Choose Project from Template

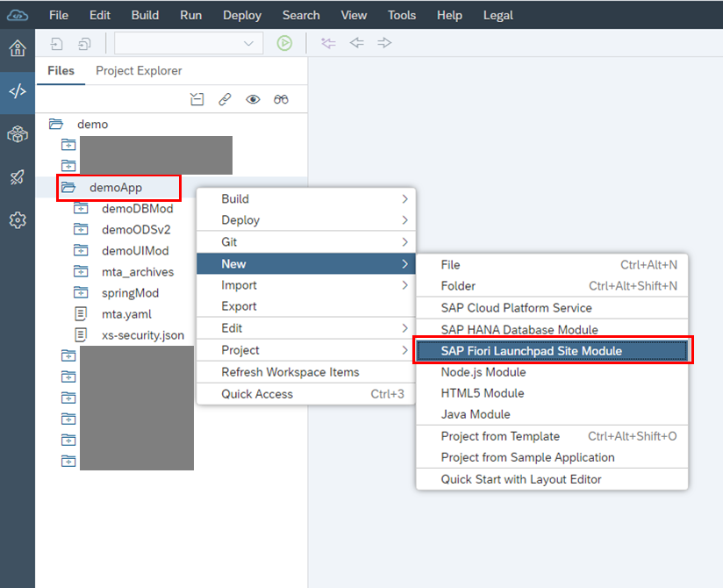click(x=552, y=436)
